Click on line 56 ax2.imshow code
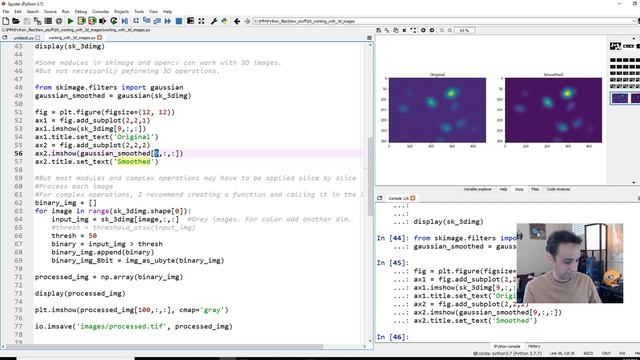Screen dimensions: 640x360 (109, 153)
